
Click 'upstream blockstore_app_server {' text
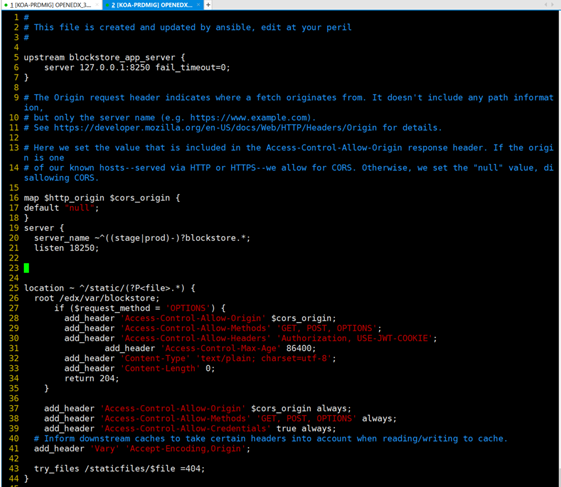click(104, 58)
